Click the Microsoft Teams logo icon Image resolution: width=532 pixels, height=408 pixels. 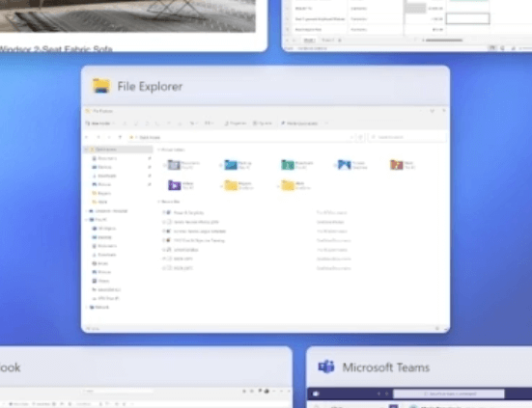(x=326, y=367)
